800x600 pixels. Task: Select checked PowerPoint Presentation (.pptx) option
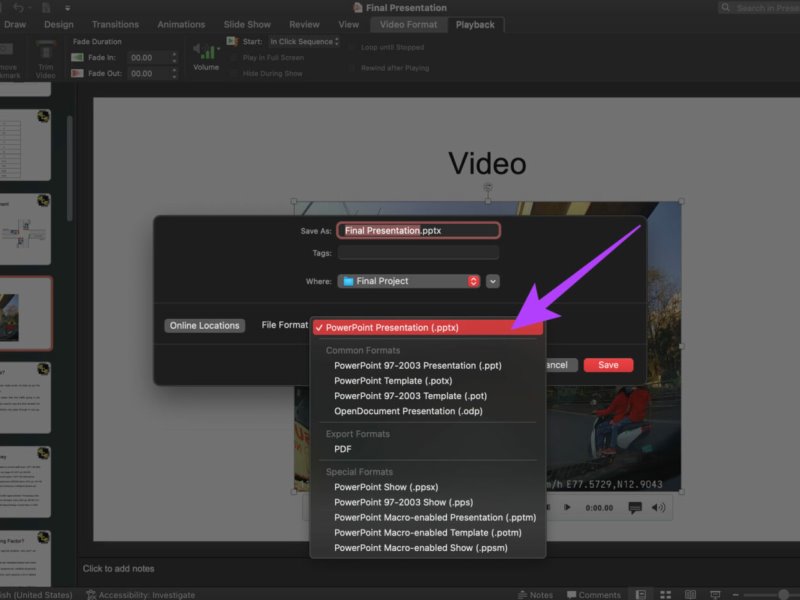pos(428,328)
